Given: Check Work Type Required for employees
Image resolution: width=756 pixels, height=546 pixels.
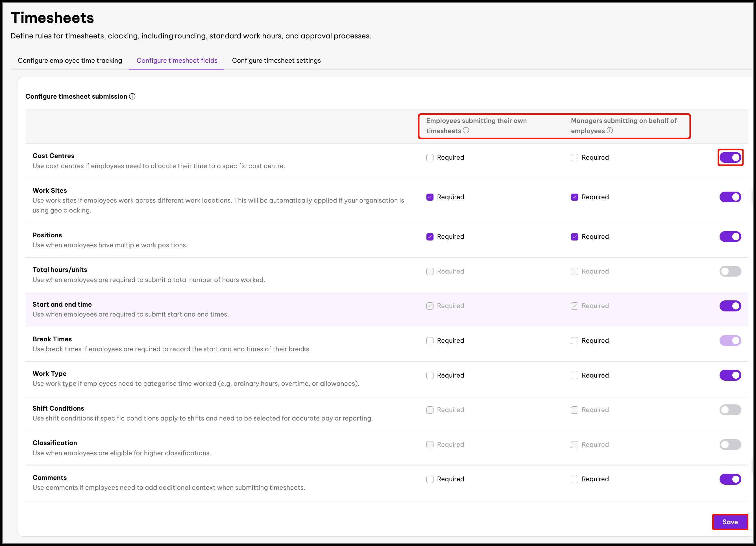Looking at the screenshot, I should 430,375.
